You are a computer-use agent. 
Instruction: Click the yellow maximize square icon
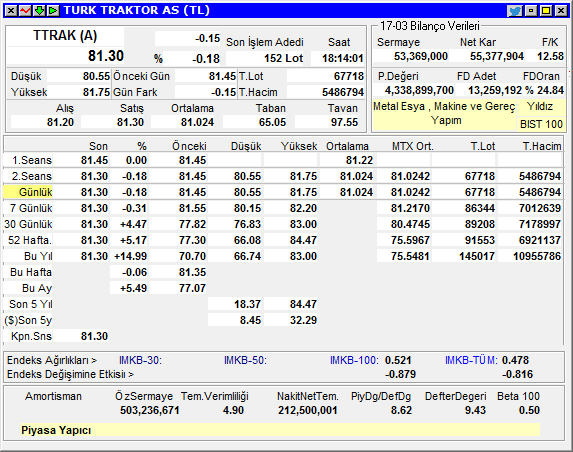(546, 11)
